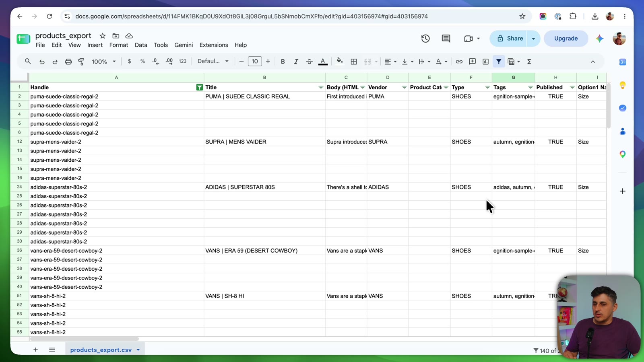Viewport: 644px width, 362px height.
Task: Open the Format menu
Action: point(119,45)
